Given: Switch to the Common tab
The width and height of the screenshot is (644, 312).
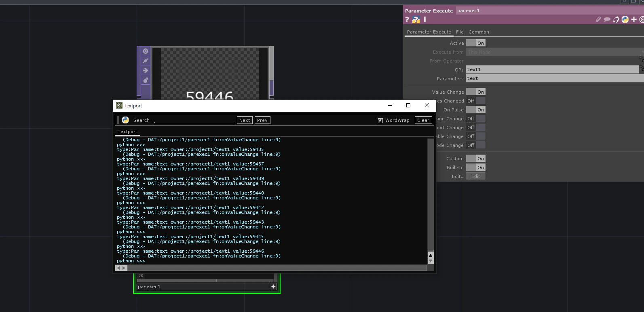Looking at the screenshot, I should [479, 32].
